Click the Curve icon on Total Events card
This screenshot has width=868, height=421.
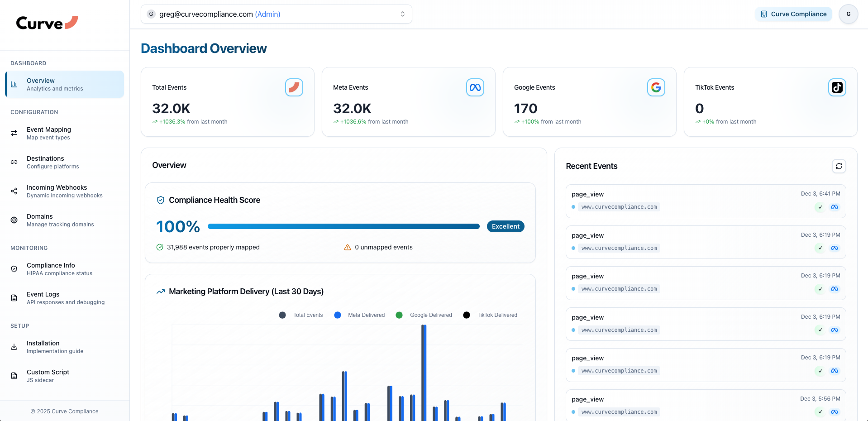[x=294, y=87]
